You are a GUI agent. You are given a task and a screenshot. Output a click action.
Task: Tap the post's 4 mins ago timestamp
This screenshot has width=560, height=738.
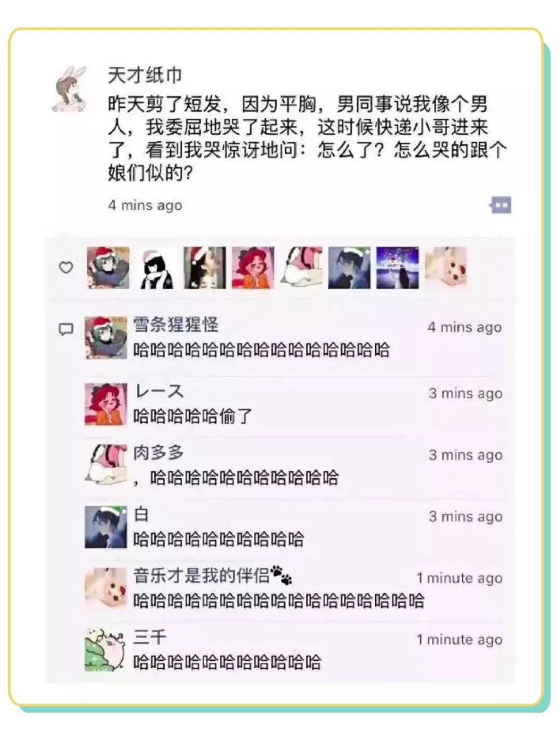145,205
